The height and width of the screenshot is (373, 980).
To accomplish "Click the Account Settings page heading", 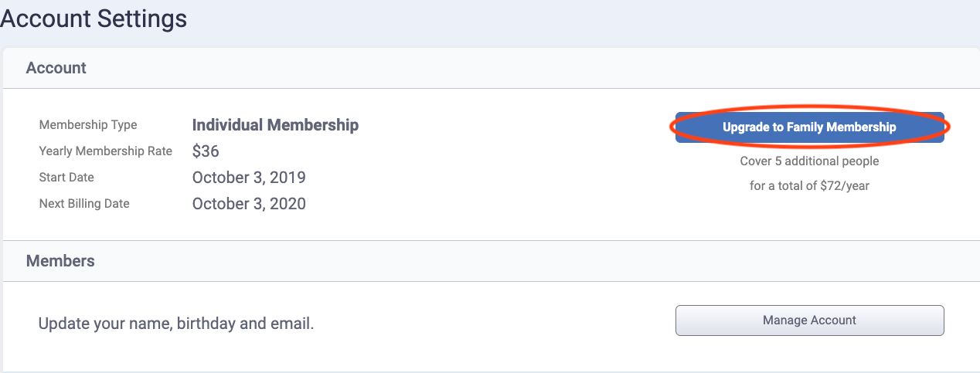I will click(94, 18).
